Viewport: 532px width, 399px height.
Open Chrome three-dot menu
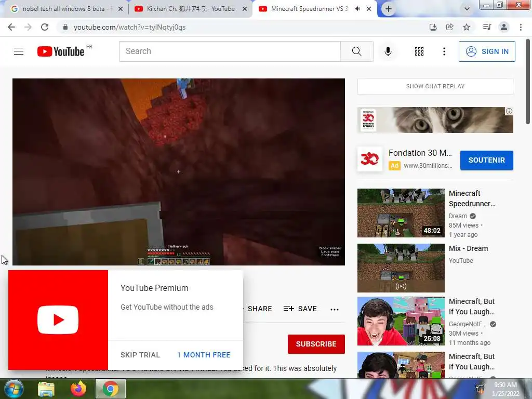[x=521, y=27]
